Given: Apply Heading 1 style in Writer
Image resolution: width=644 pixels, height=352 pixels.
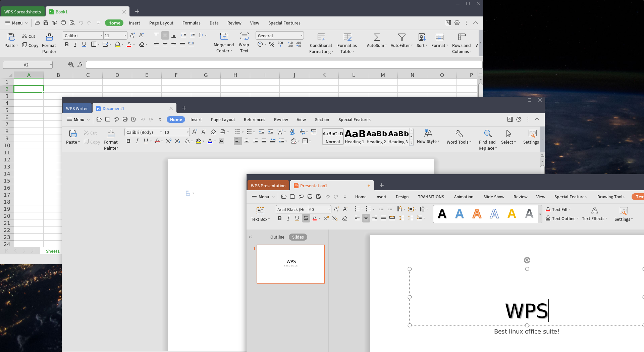Looking at the screenshot, I should (x=355, y=137).
